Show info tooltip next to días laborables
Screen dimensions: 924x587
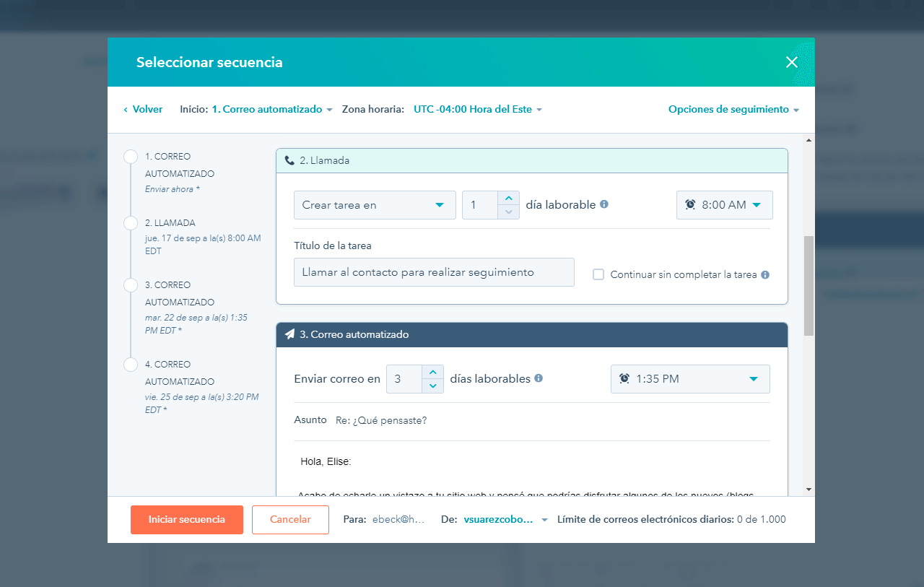(x=539, y=378)
